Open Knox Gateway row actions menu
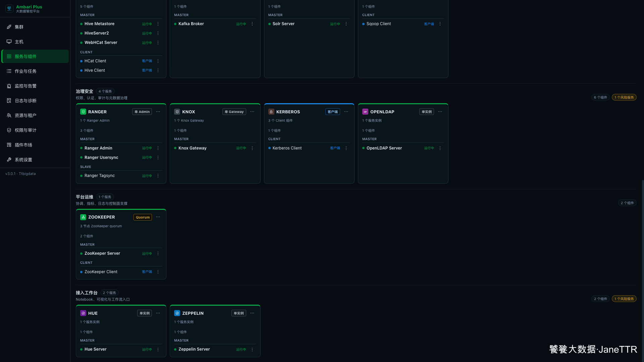 click(x=252, y=148)
